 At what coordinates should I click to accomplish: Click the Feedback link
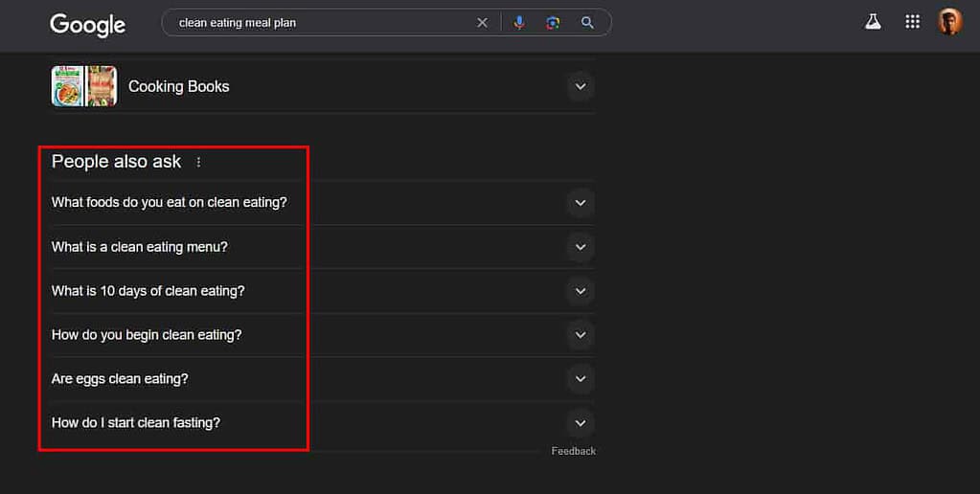573,451
